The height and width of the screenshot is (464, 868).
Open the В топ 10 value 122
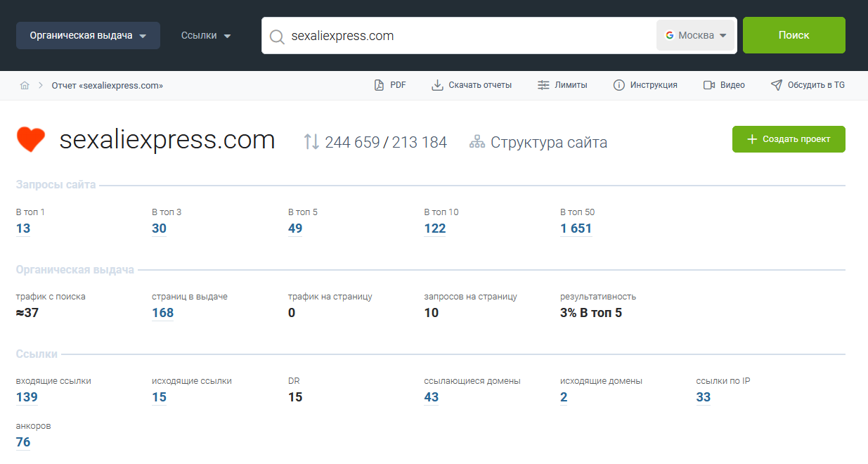click(435, 228)
